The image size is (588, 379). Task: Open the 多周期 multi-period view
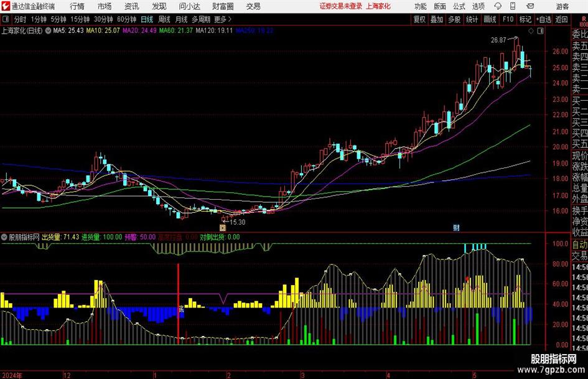tap(201, 19)
